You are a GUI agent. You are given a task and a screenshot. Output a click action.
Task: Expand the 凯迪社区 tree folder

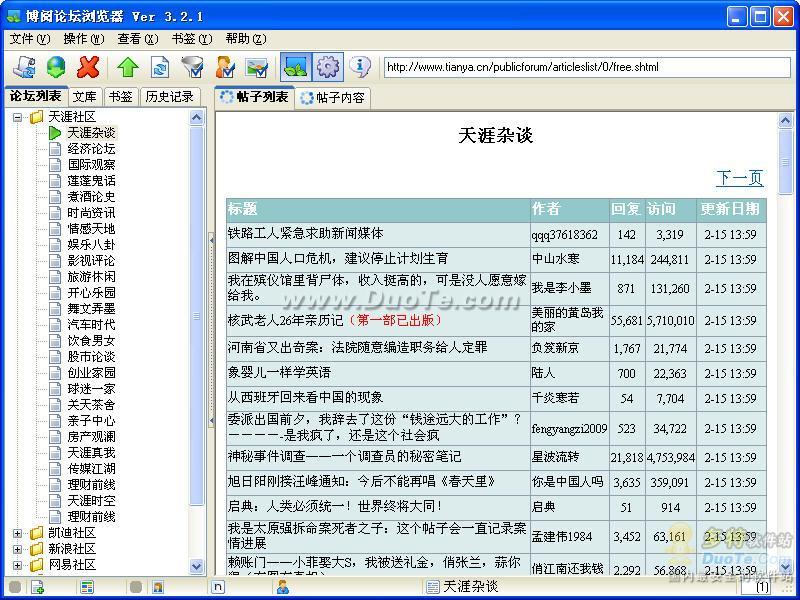pos(17,533)
